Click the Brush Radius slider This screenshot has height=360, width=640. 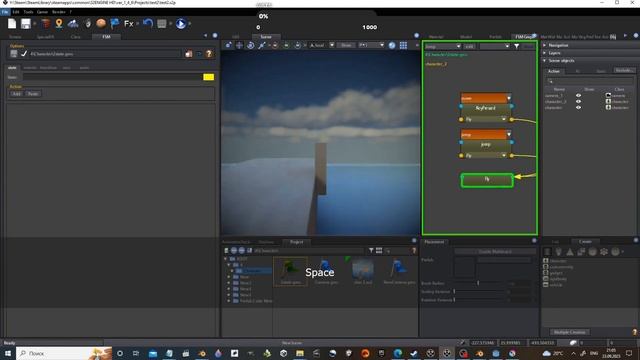[480, 283]
